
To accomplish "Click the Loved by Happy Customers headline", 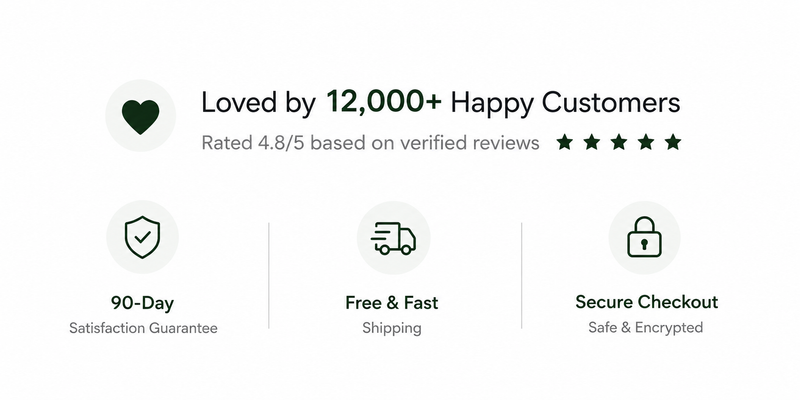I will point(441,103).
